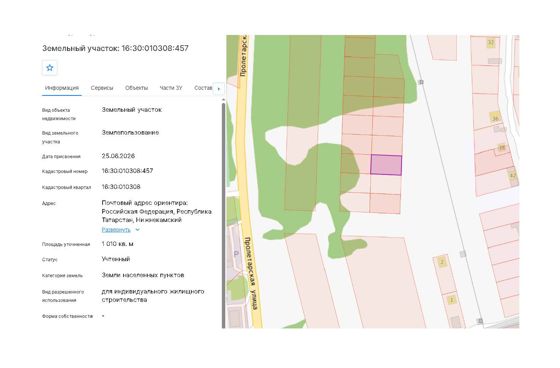Click Землепользование value text
560x368 pixels.
tap(130, 133)
